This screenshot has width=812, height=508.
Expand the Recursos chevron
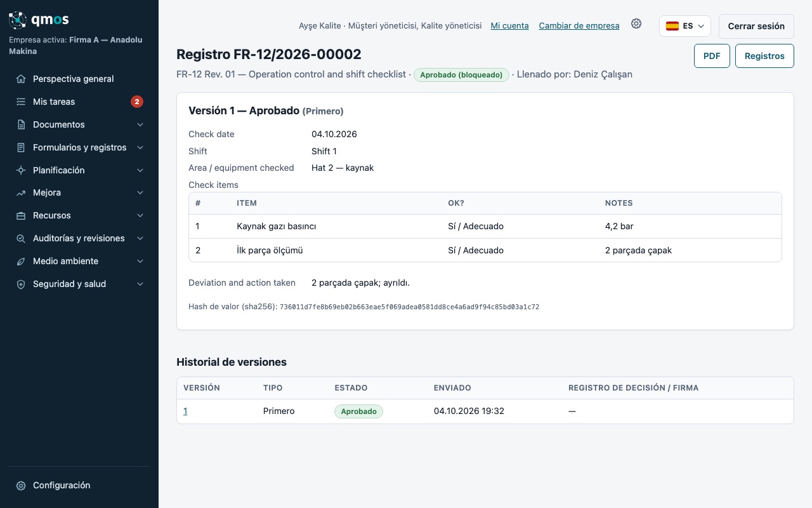pyautogui.click(x=140, y=215)
